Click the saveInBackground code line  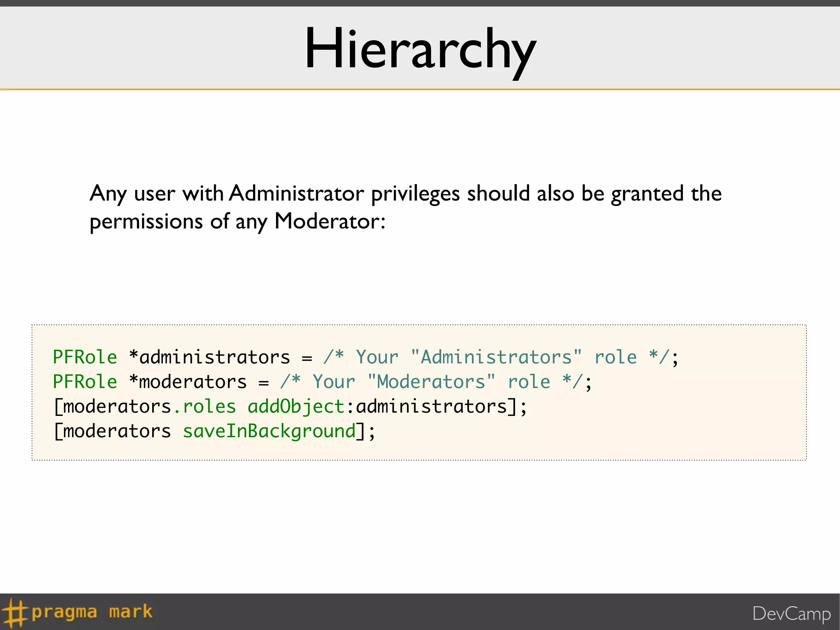tap(214, 431)
